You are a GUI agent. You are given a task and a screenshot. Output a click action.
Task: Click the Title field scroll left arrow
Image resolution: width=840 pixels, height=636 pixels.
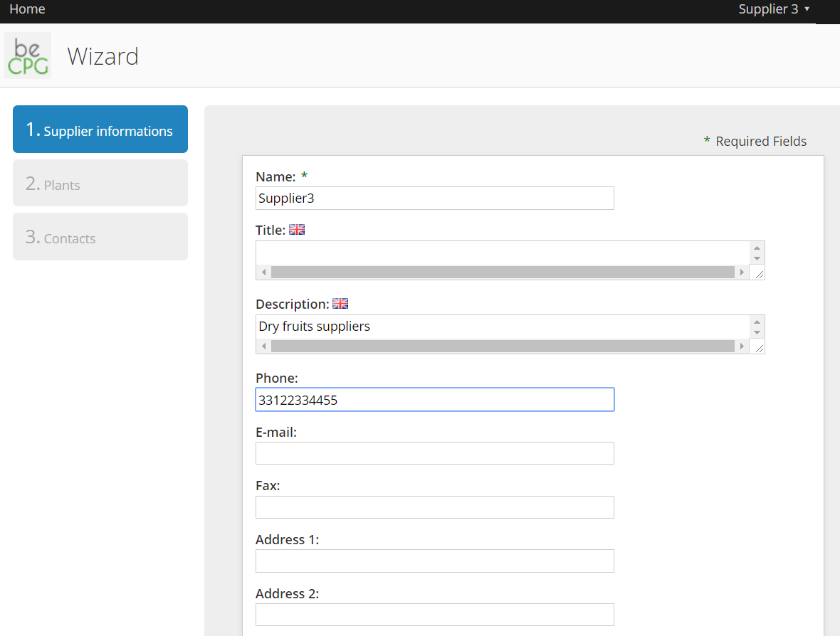[x=263, y=272]
